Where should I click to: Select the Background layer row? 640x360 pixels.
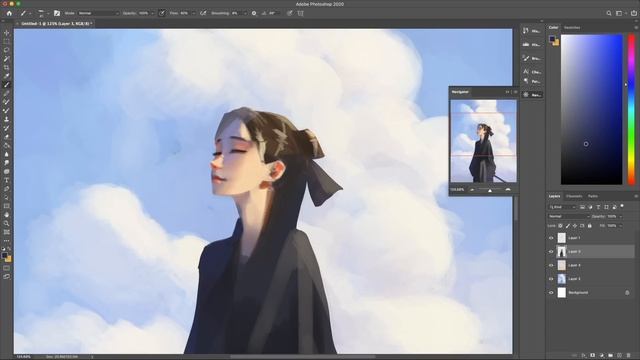pyautogui.click(x=591, y=293)
